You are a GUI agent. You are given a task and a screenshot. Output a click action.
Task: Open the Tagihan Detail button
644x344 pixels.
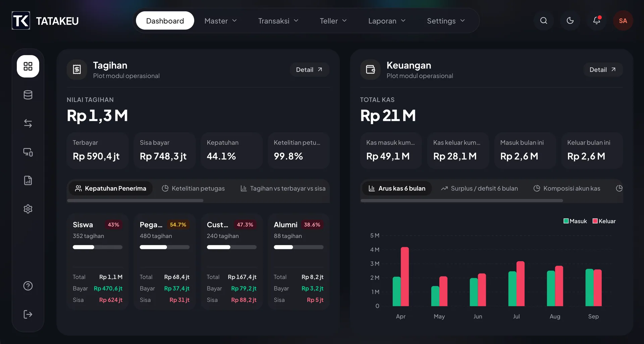[309, 69]
